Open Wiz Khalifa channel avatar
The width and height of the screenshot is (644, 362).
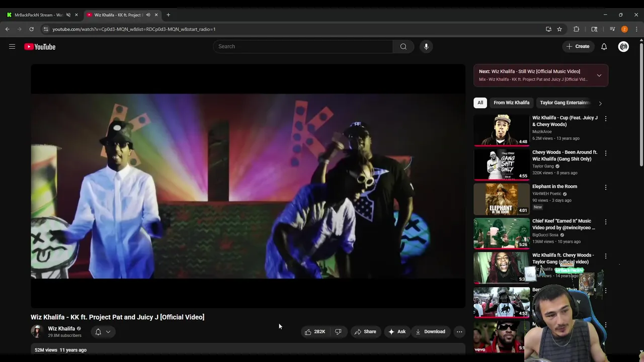coord(37,331)
